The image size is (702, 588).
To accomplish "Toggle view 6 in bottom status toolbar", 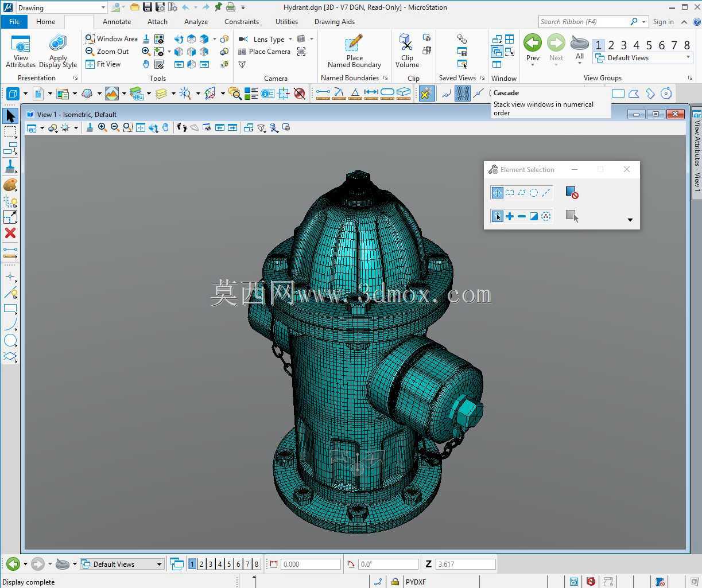I will pos(238,564).
